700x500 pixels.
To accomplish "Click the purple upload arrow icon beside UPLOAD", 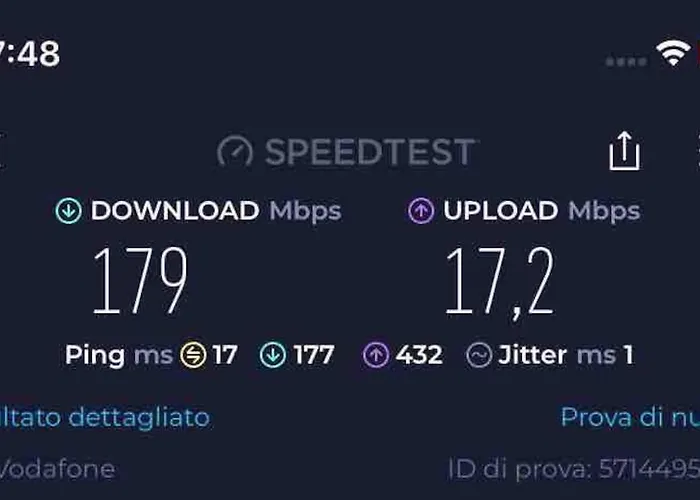I will [x=421, y=211].
